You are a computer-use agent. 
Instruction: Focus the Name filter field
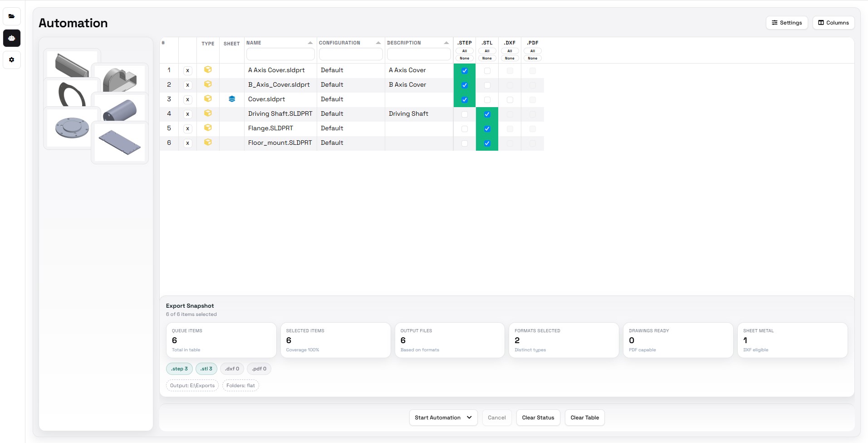(x=280, y=54)
